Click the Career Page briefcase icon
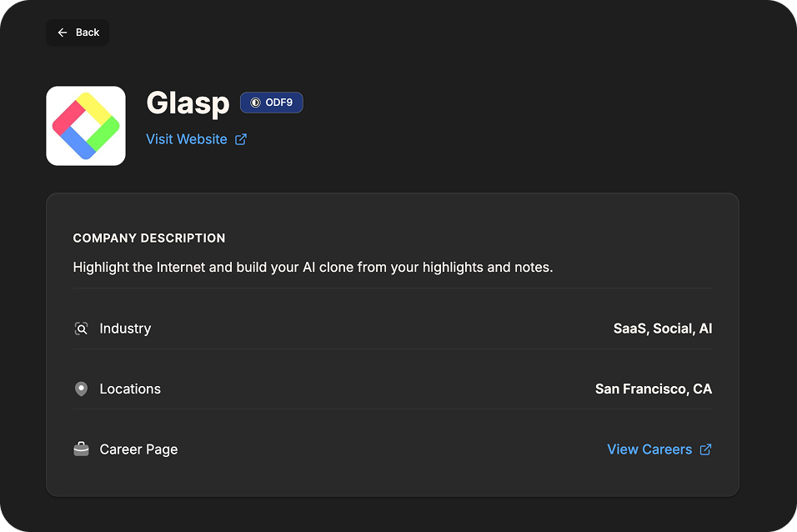Image resolution: width=797 pixels, height=532 pixels. [82, 449]
